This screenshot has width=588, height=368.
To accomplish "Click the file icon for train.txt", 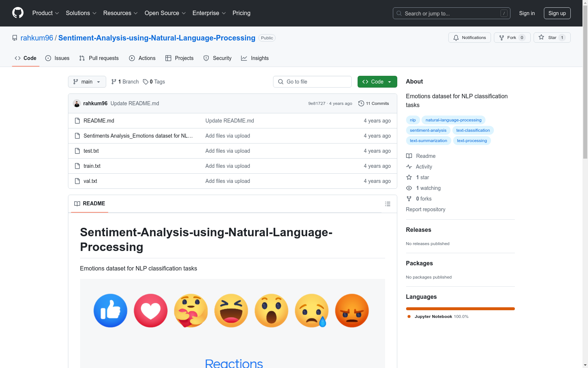I will pyautogui.click(x=77, y=166).
